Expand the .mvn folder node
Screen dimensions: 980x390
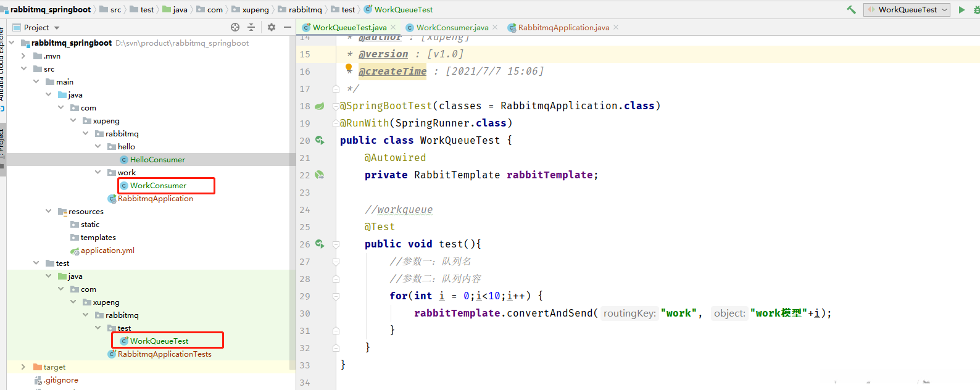[23, 56]
